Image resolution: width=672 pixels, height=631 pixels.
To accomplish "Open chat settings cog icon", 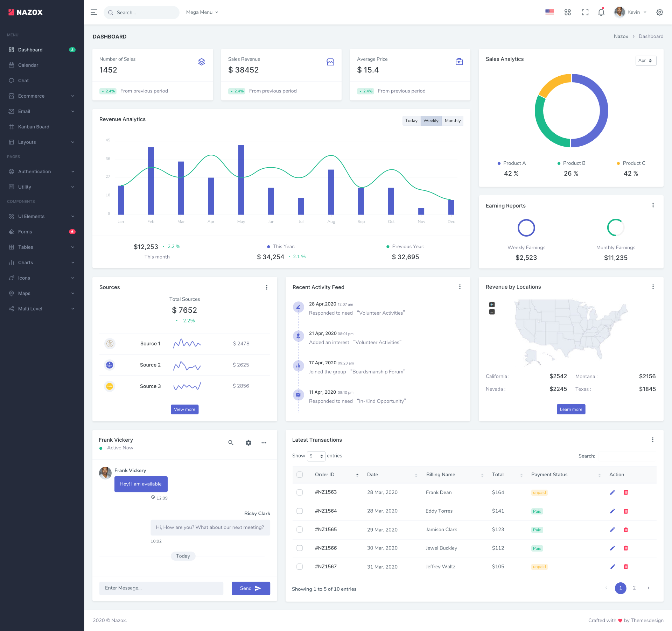I will coord(248,443).
